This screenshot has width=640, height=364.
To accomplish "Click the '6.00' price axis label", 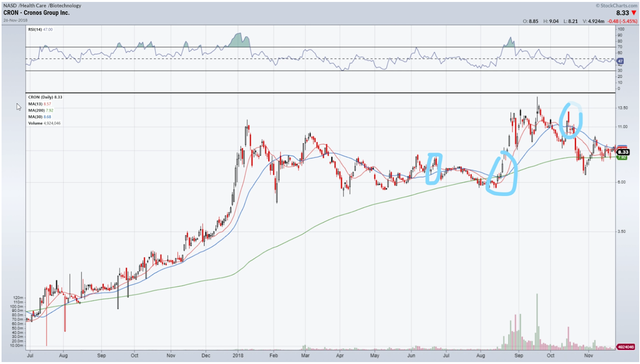I will [x=621, y=182].
